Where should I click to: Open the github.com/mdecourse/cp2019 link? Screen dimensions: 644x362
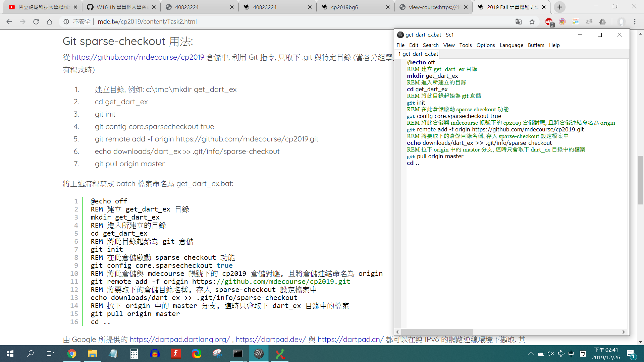click(x=138, y=57)
